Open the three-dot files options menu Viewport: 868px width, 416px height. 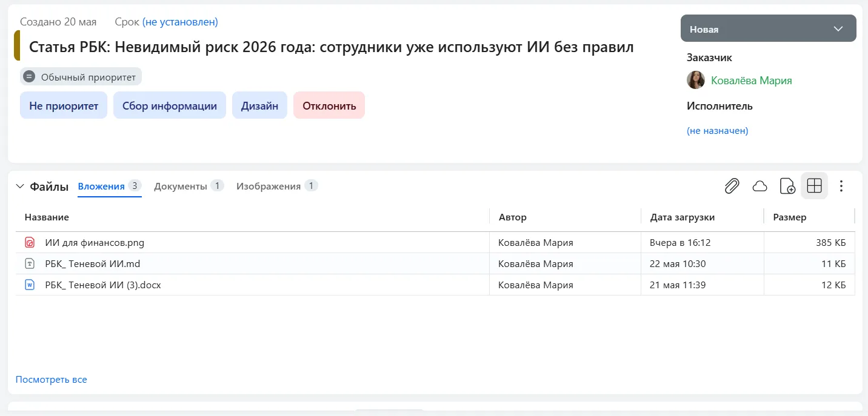(841, 186)
